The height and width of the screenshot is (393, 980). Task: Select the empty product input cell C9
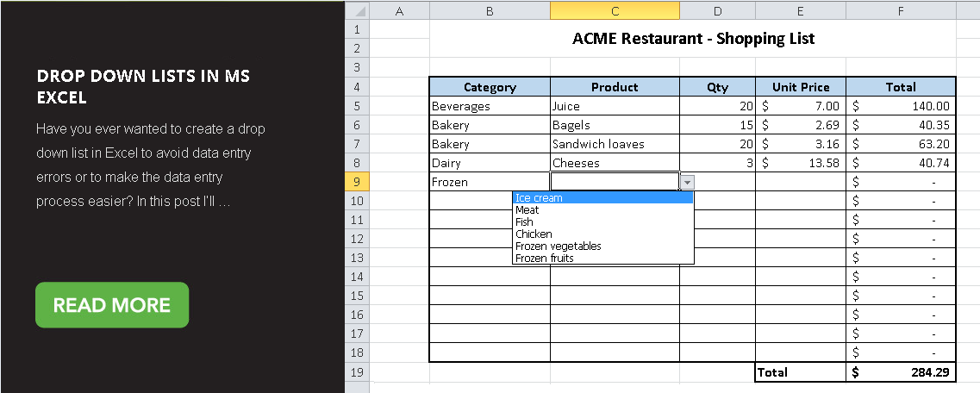point(615,182)
